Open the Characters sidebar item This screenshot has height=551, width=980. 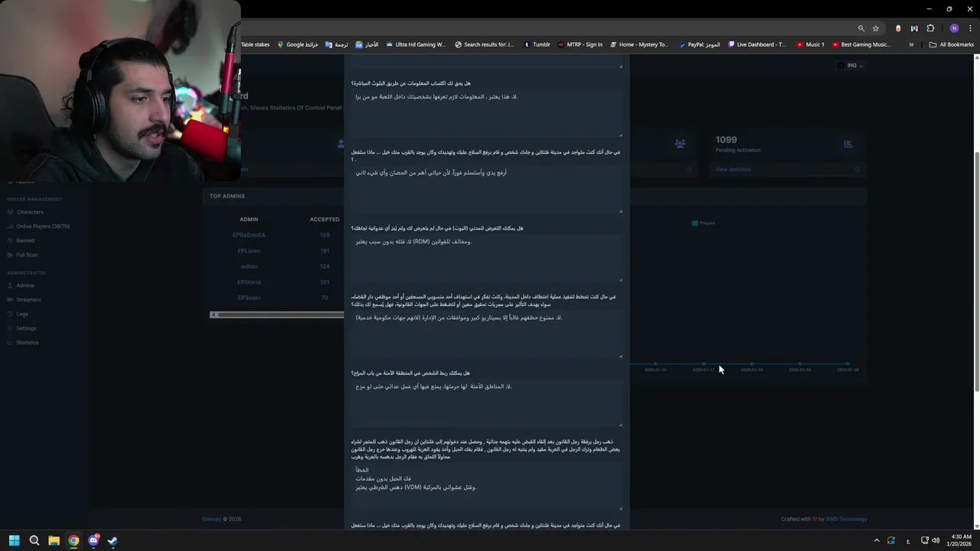[30, 212]
